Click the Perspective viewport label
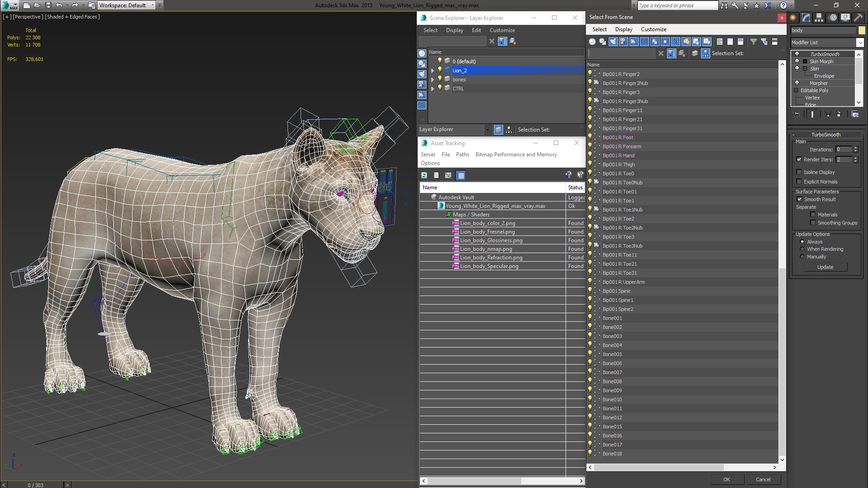 coord(28,17)
